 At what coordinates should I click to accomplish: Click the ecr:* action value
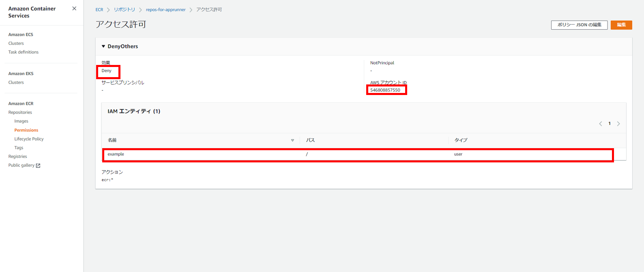coord(107,180)
